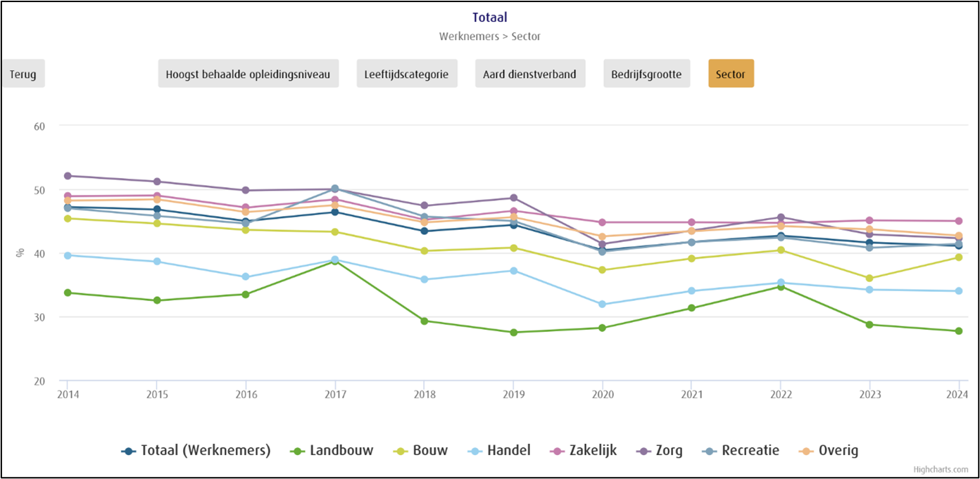Switch to the Leeftijdscategorie breakdown
This screenshot has height=479, width=980.
pos(407,73)
